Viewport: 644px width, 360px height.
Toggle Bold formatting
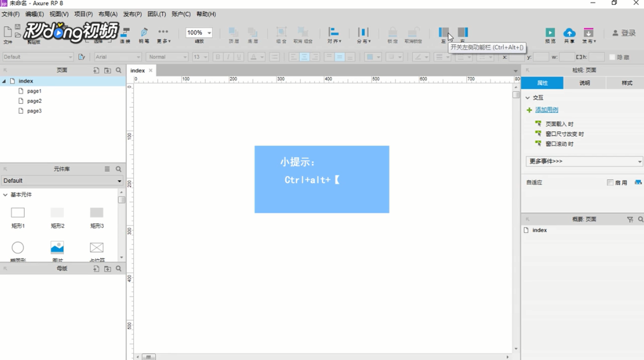point(218,57)
